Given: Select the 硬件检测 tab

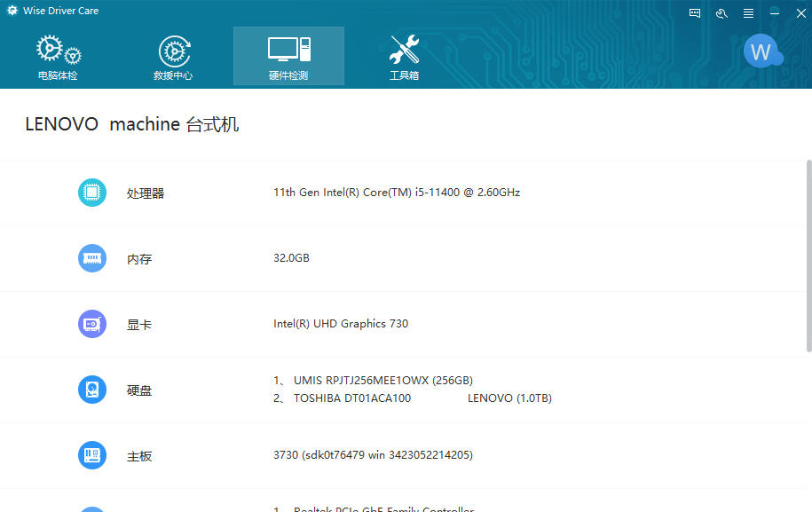Looking at the screenshot, I should coord(288,58).
